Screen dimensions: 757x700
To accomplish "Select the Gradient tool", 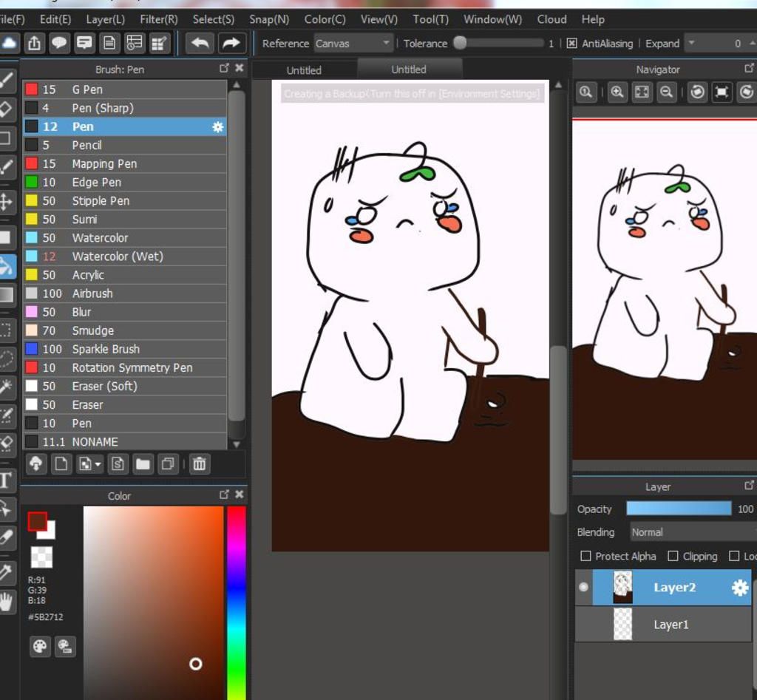I will tap(6, 294).
